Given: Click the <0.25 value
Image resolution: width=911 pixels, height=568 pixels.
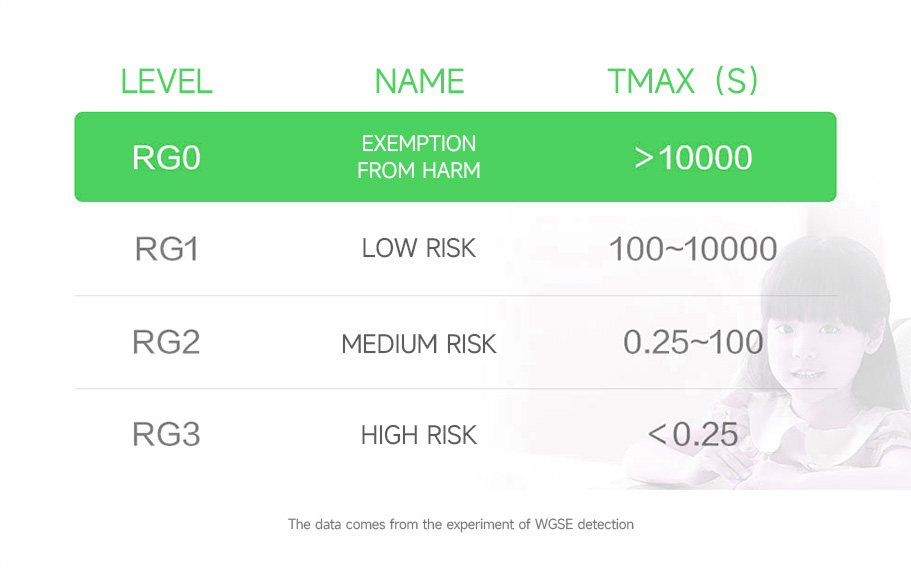Looking at the screenshot, I should tap(693, 434).
